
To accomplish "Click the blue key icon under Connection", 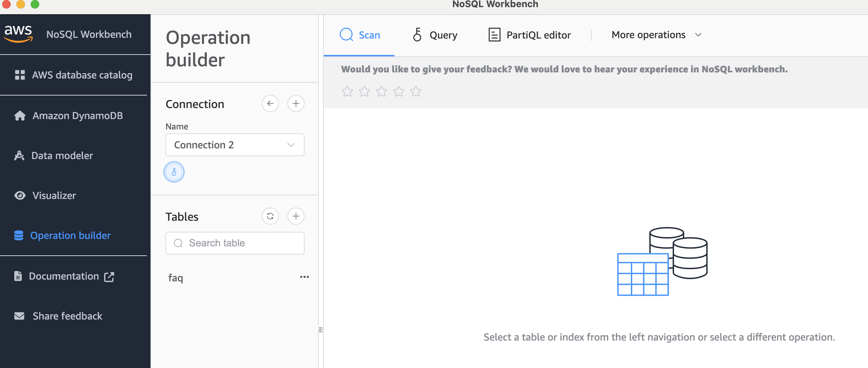I will (x=174, y=172).
